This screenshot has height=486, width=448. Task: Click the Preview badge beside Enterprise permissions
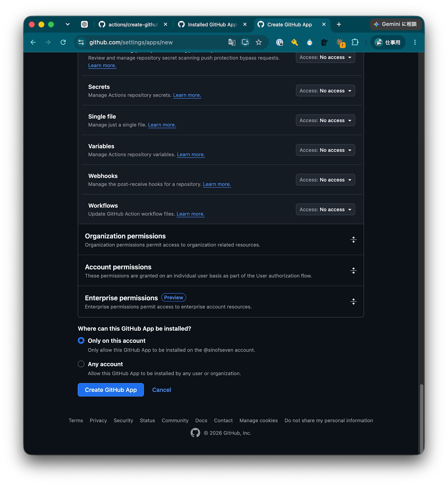coord(173,297)
